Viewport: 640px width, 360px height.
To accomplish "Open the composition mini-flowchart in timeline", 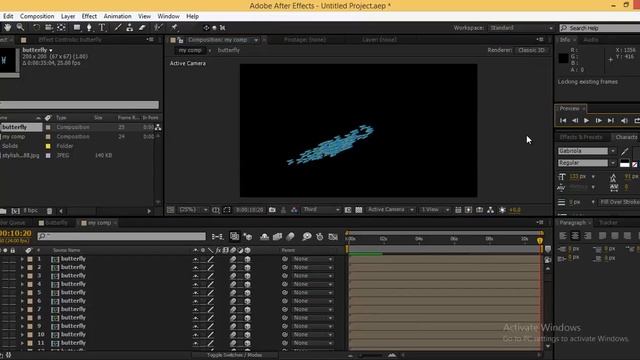I will 218,237.
